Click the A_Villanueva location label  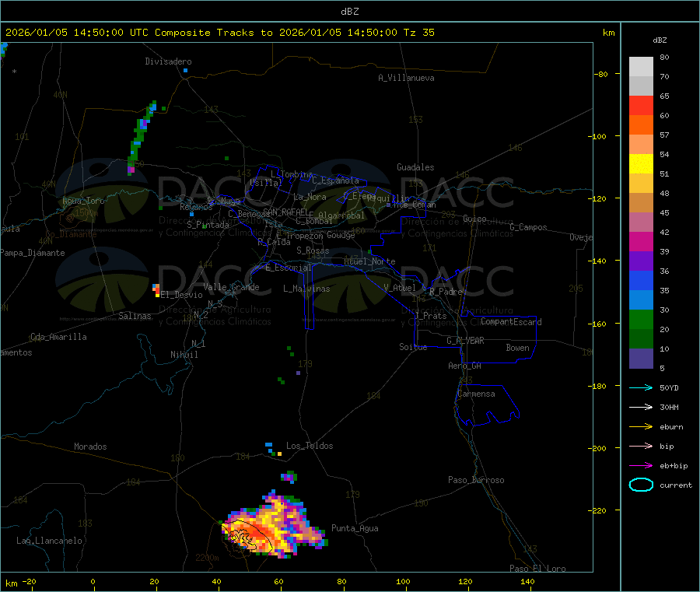(x=406, y=78)
